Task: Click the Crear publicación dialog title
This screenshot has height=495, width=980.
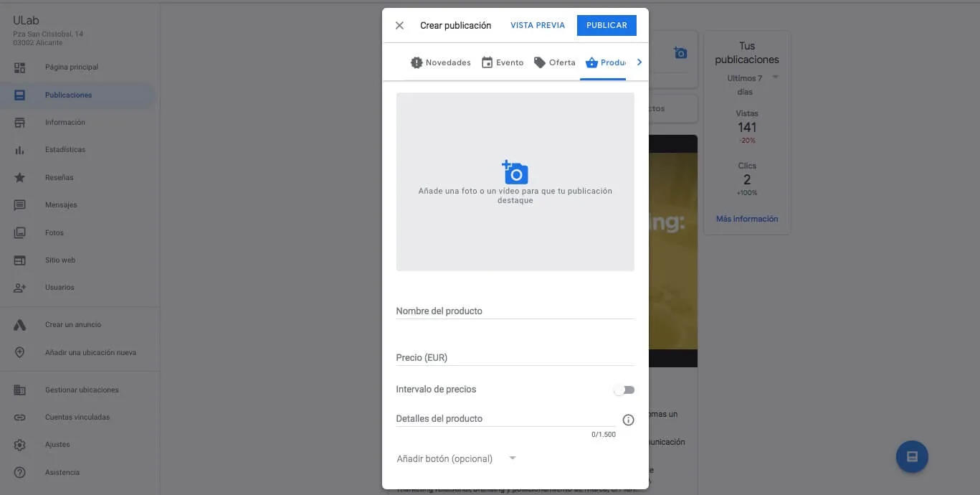Action: coord(455,25)
